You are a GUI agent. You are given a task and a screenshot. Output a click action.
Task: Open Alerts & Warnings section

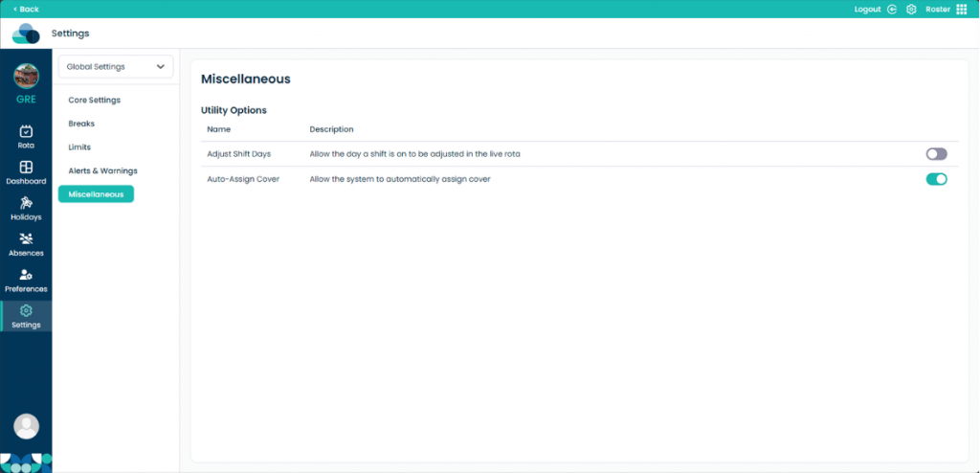102,170
